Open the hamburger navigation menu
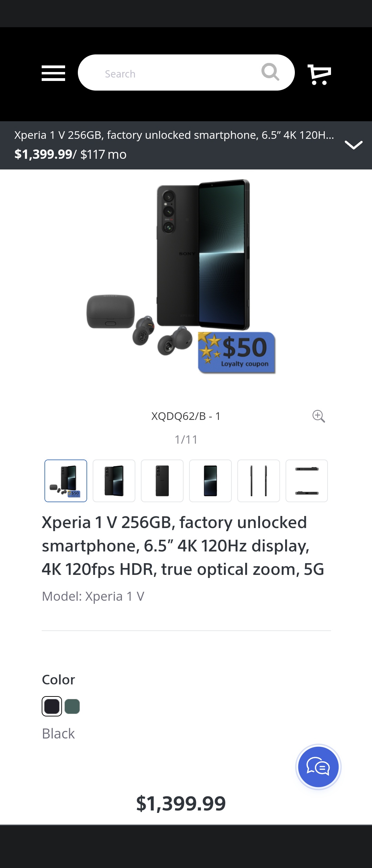372x868 pixels. 53,73
